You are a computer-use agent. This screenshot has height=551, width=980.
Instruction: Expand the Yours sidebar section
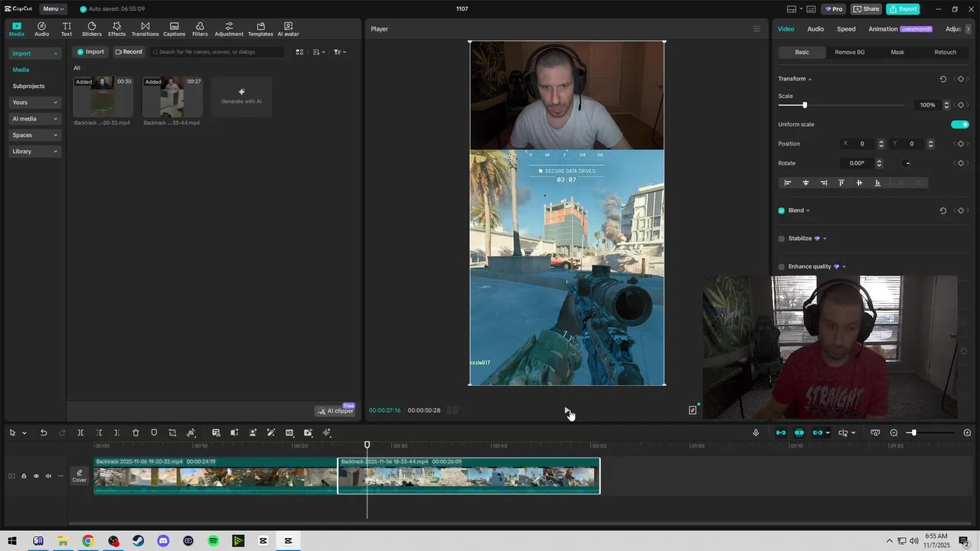(55, 103)
